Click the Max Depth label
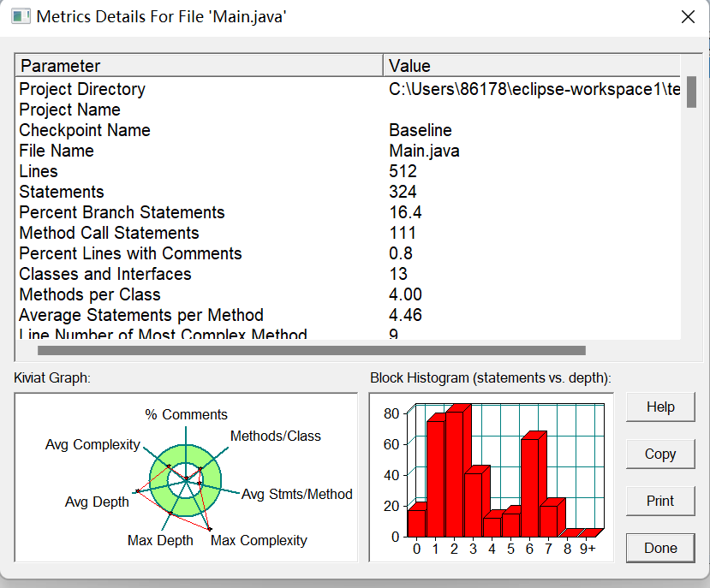Image resolution: width=710 pixels, height=588 pixels. [160, 540]
